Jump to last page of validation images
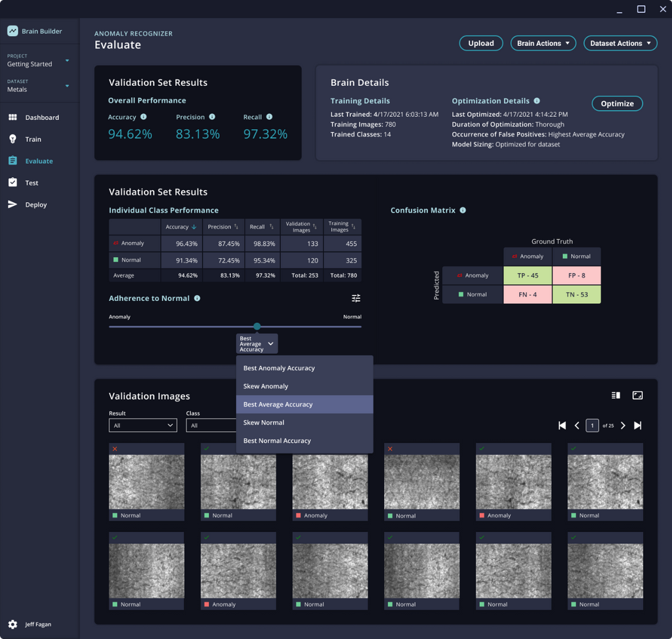 [x=637, y=426]
